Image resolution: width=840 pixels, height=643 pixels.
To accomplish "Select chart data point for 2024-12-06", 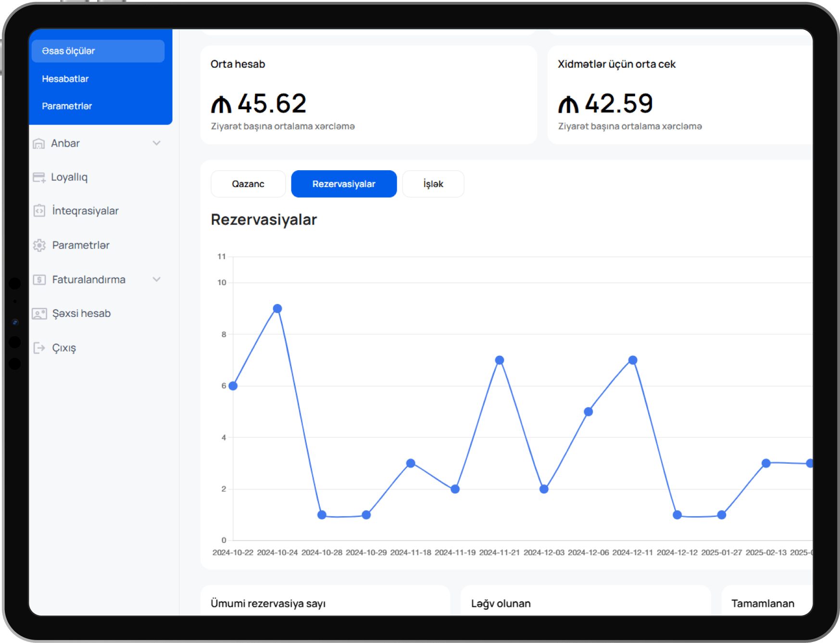I will tap(589, 412).
